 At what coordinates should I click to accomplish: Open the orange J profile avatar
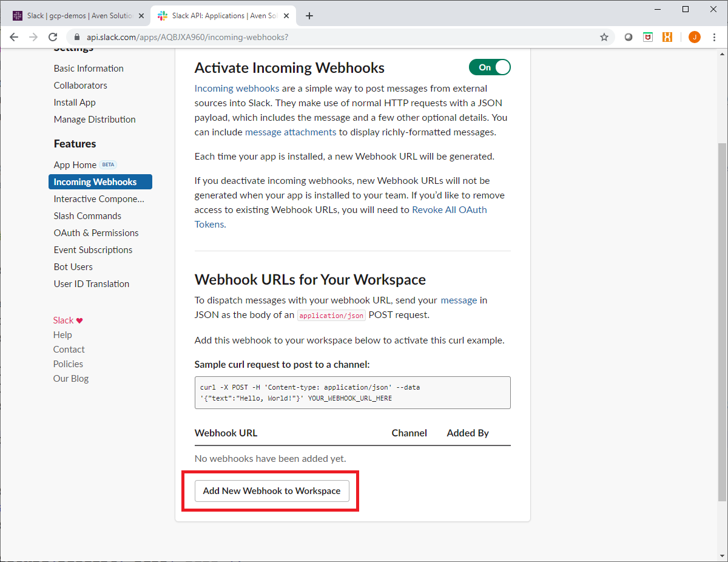[695, 37]
